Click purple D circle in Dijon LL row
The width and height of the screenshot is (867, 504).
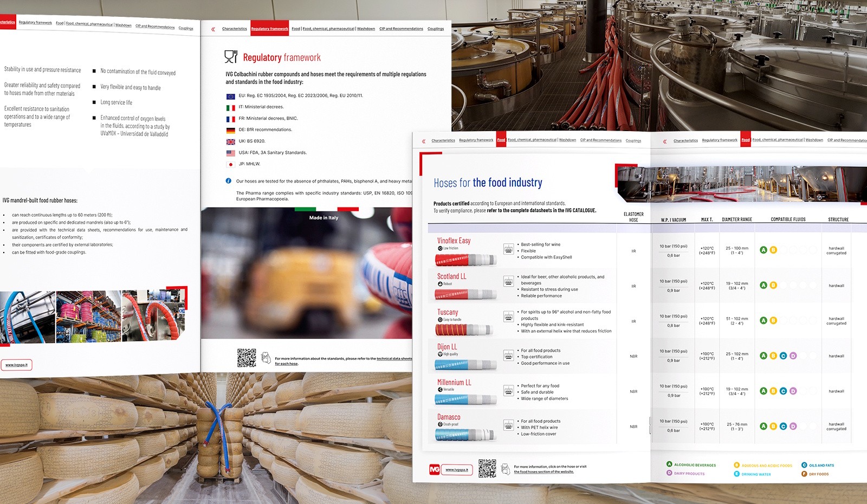click(793, 356)
